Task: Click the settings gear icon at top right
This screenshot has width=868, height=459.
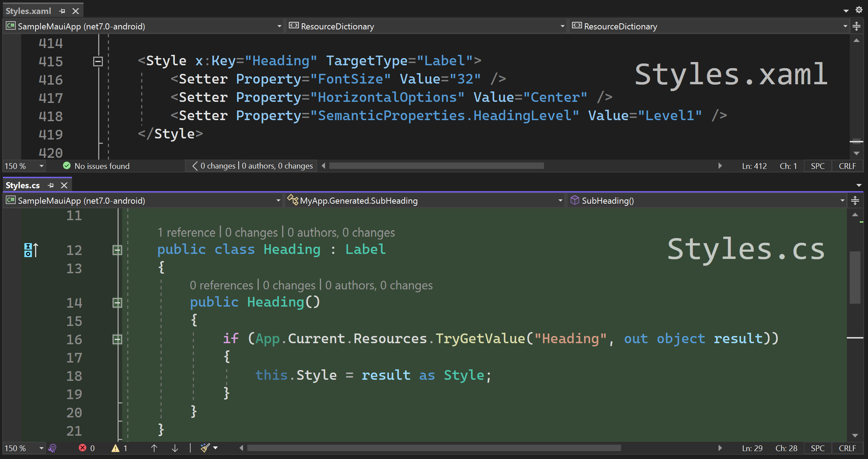Action: coord(859,10)
